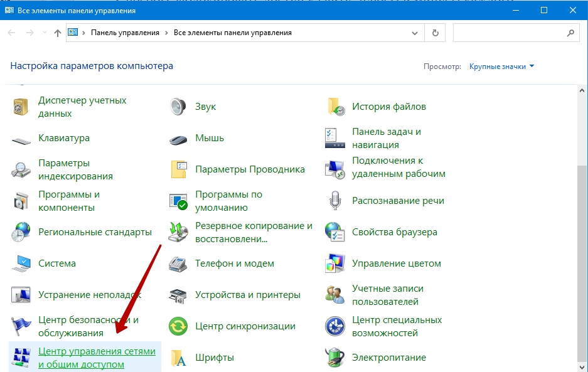The width and height of the screenshot is (588, 372).
Task: Expand the view mode dropdown Крупные значки
Action: [502, 66]
